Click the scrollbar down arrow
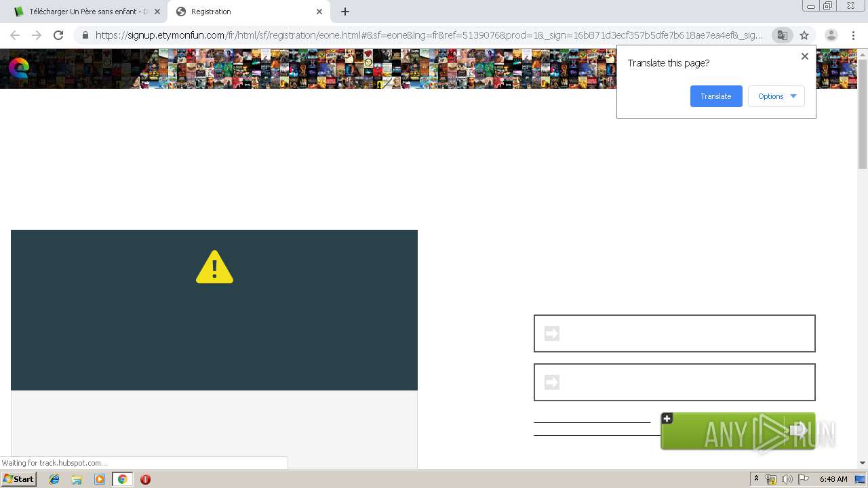 (x=863, y=463)
